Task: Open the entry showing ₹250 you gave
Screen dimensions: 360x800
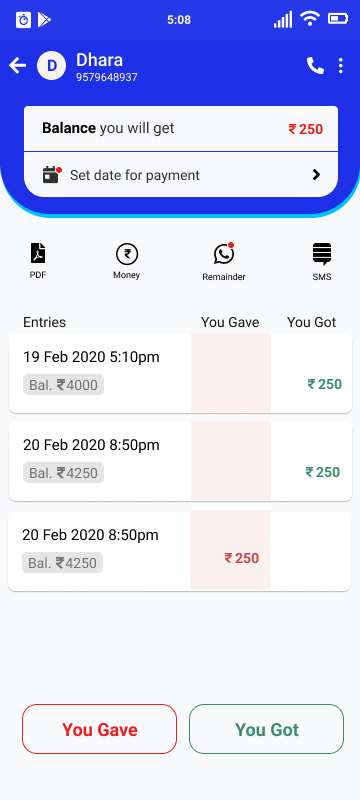Action: tap(179, 552)
